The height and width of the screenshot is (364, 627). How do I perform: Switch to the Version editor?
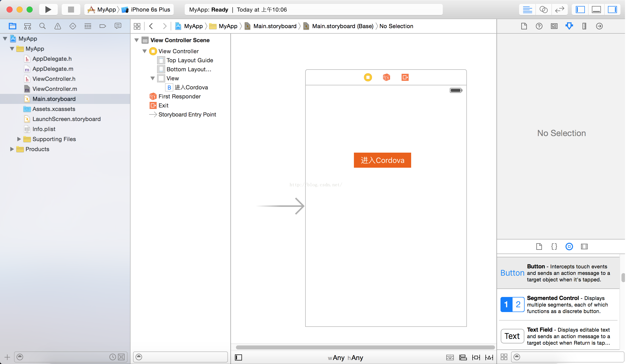pos(559,10)
